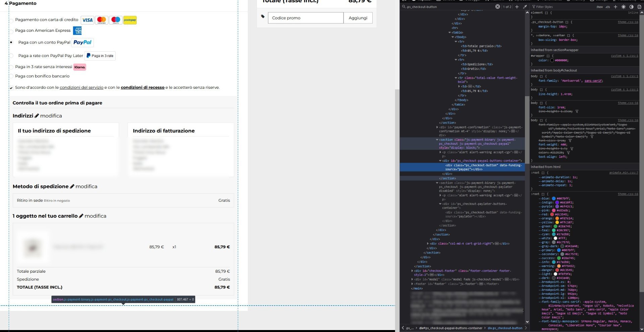Click selector highlighter for .ps_checkout-button rule
Viewport: 644px width, 332px height.
(x=567, y=22)
